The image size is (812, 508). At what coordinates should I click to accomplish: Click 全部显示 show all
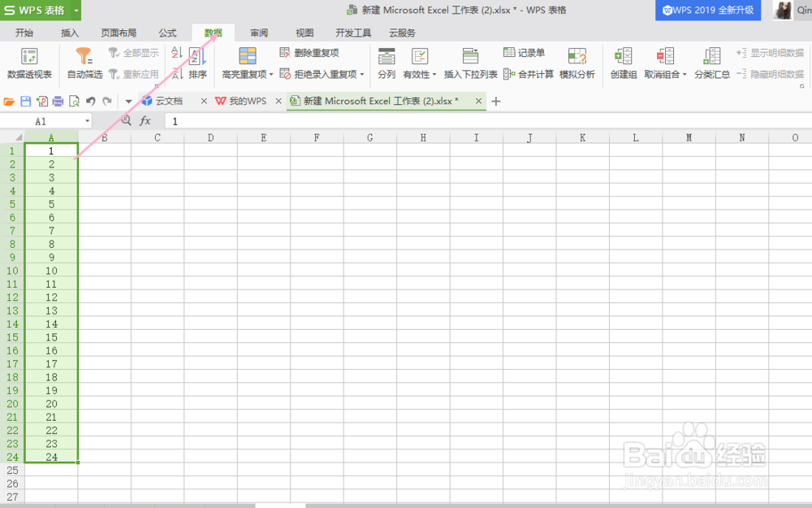pyautogui.click(x=134, y=53)
